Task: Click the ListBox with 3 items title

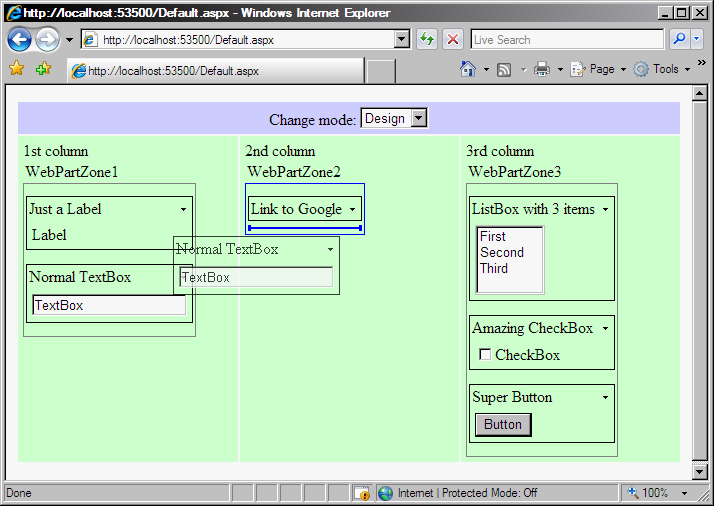Action: click(533, 209)
